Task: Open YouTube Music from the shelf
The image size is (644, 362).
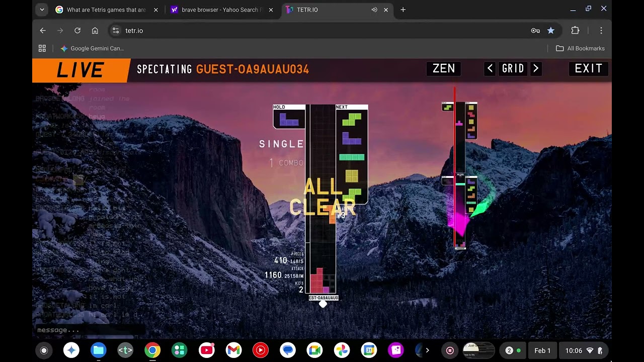Action: tap(261, 350)
